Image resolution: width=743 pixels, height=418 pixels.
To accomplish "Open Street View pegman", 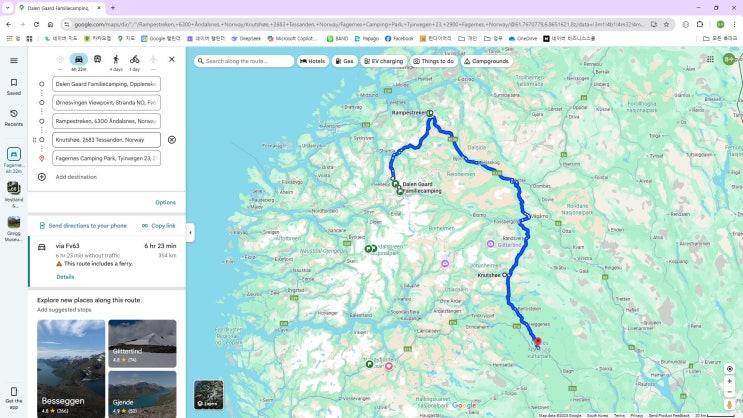I will click(729, 405).
